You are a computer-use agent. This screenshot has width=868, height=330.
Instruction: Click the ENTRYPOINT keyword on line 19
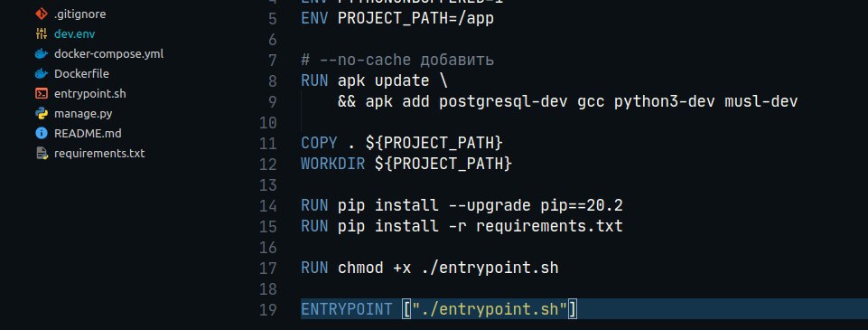(x=347, y=309)
